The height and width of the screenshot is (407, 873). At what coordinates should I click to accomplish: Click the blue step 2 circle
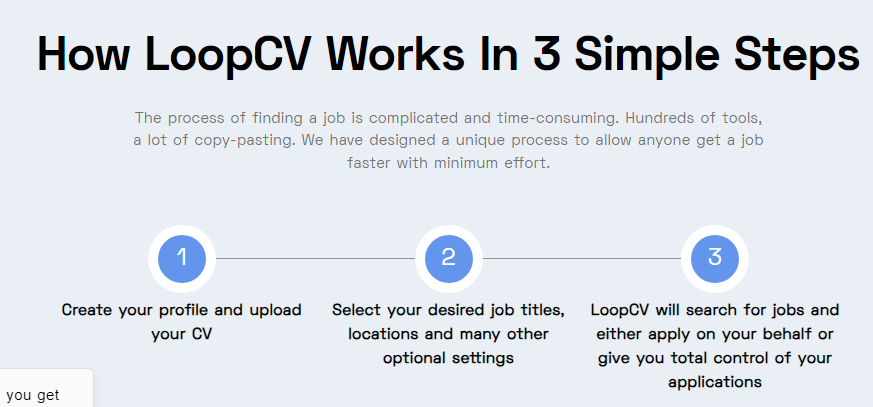(x=449, y=258)
